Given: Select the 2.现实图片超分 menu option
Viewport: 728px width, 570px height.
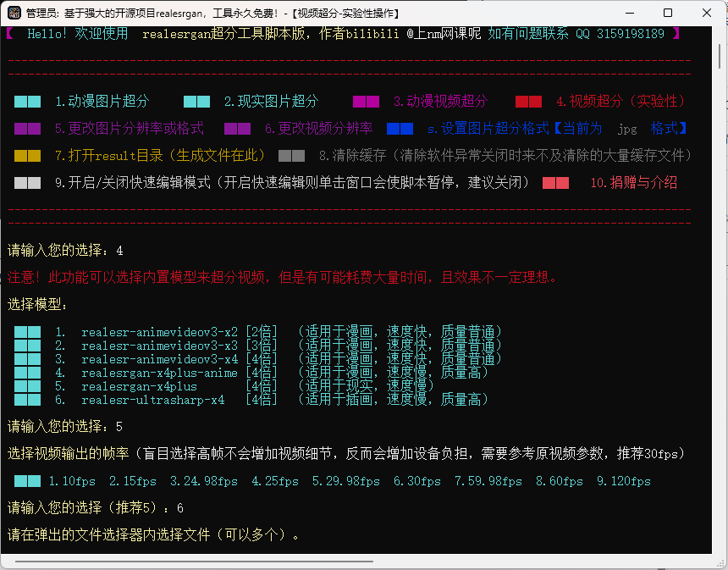Looking at the screenshot, I should coord(271,102).
